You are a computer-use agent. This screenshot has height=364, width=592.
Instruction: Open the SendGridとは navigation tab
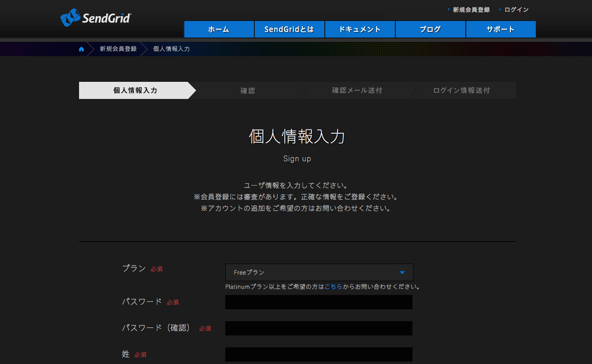(x=290, y=30)
